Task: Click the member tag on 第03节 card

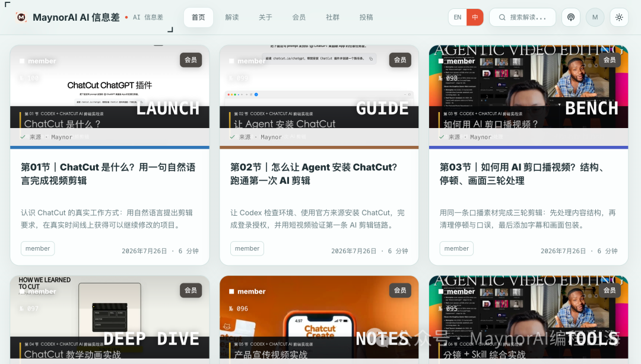Action: (456, 248)
